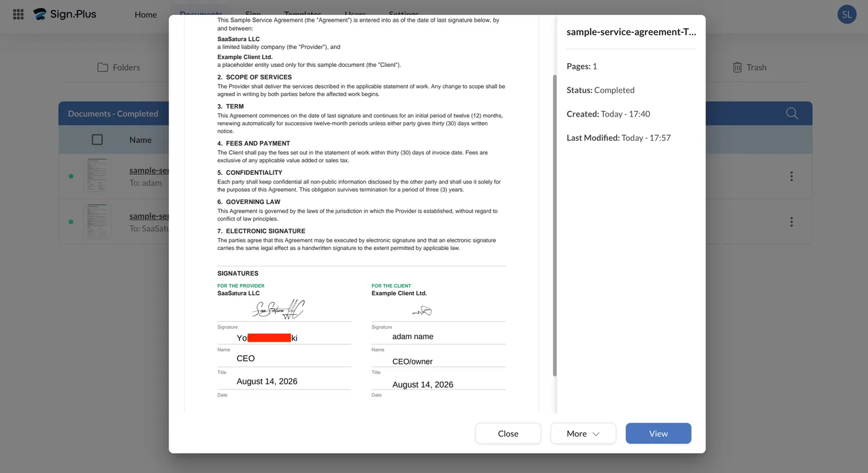The width and height of the screenshot is (868, 473).
Task: Click the search magnifier in Documents header
Action: pyautogui.click(x=792, y=113)
